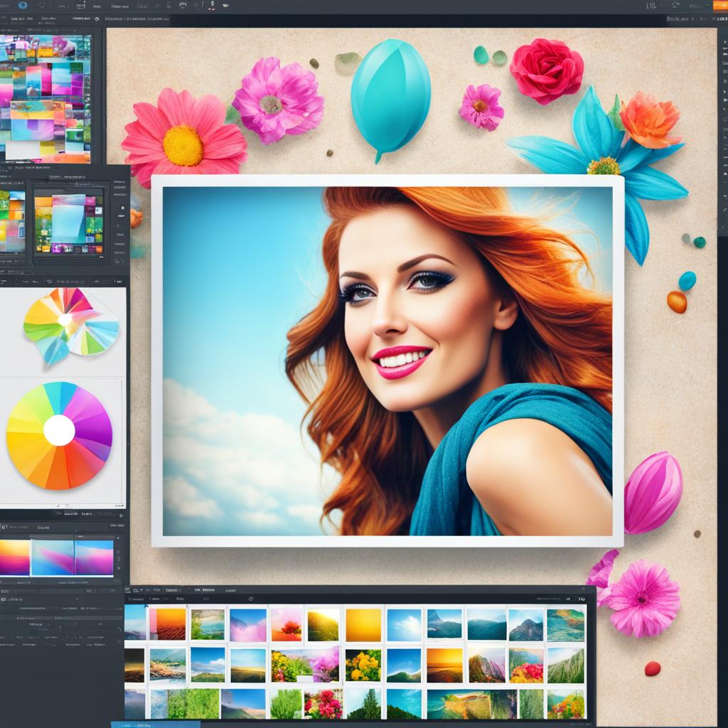Choose the rightmost blue-magenta gradient preset

[95, 557]
